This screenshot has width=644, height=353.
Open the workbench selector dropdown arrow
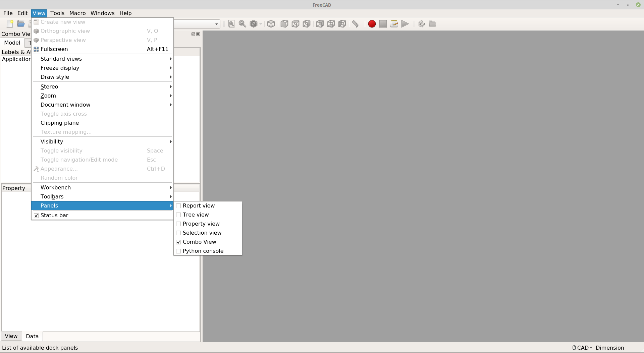point(217,24)
